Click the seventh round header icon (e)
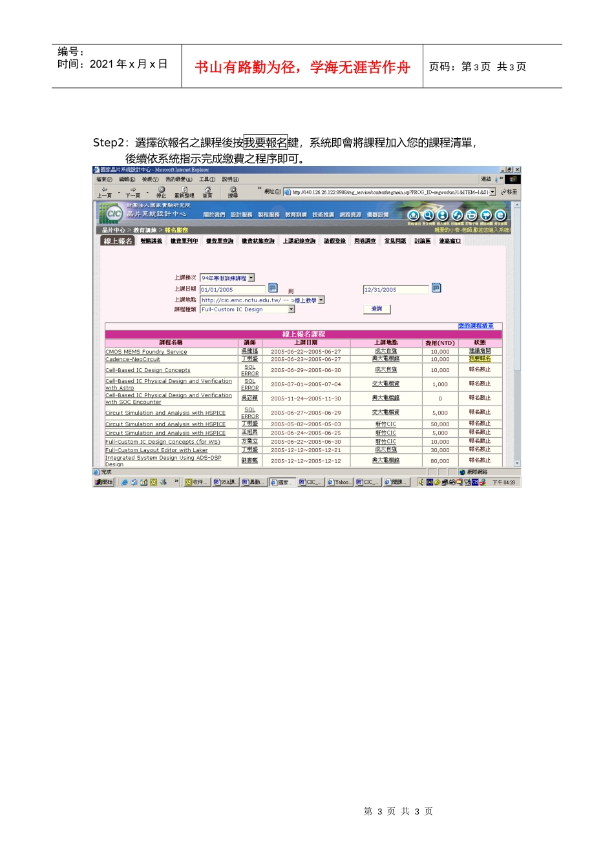Screen dimensions: 614x868 point(500,215)
